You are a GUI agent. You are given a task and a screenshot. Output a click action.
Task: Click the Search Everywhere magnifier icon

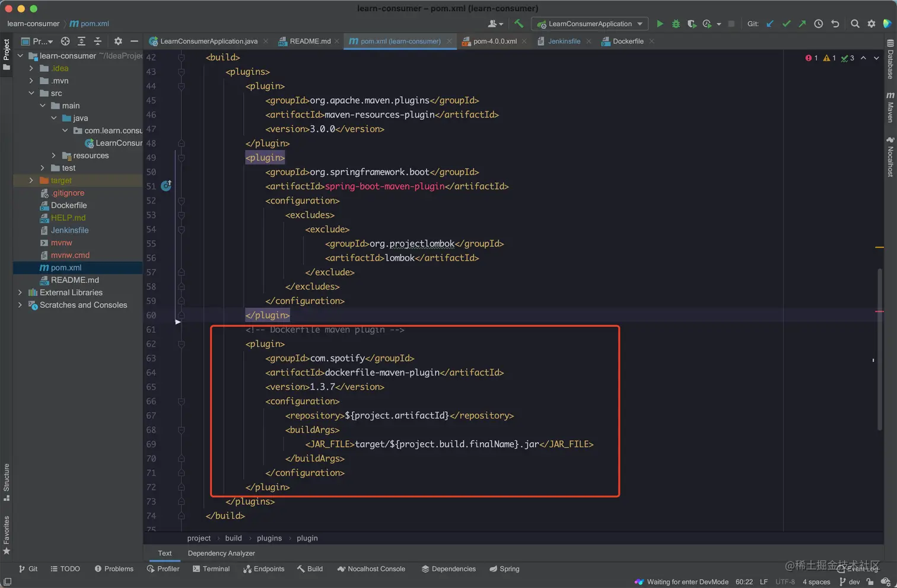point(855,24)
